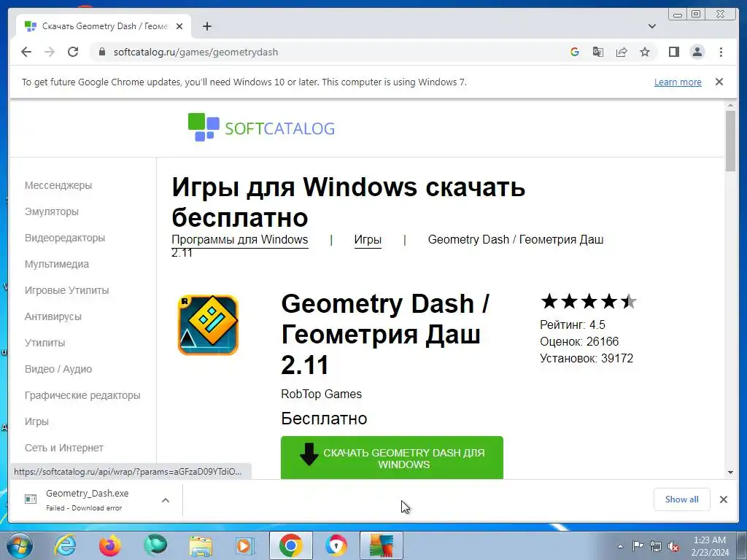Close the downloads bar
747x560 pixels.
coord(723,499)
